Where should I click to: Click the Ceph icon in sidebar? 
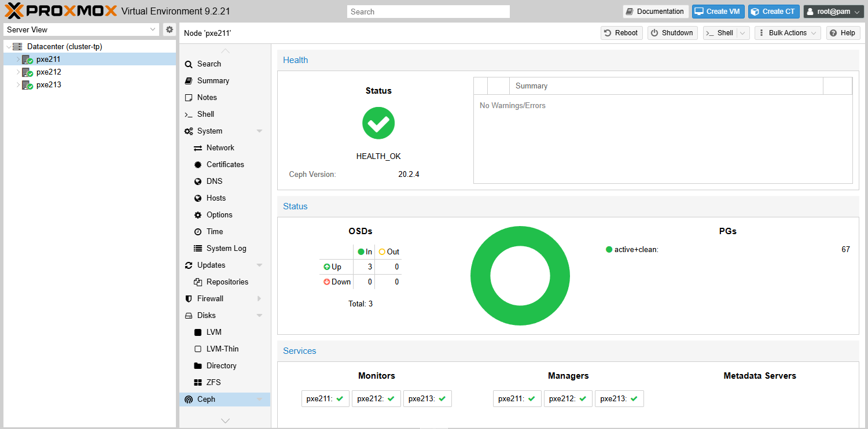(x=189, y=400)
